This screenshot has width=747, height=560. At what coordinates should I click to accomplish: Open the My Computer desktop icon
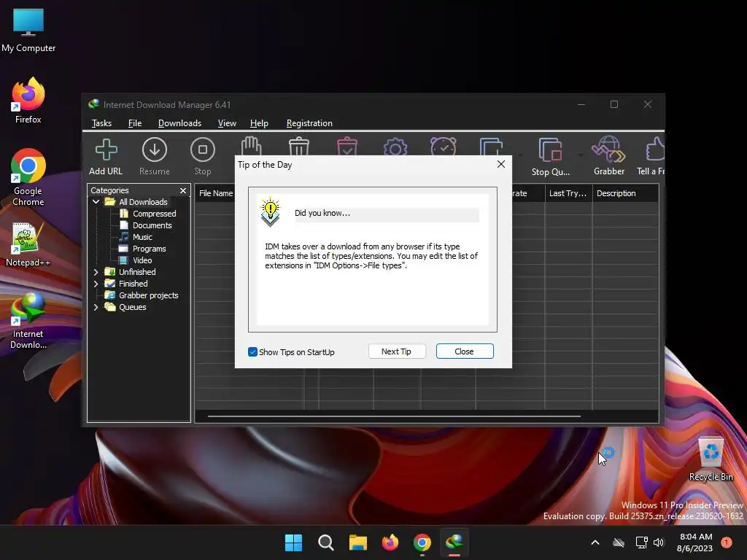28,31
